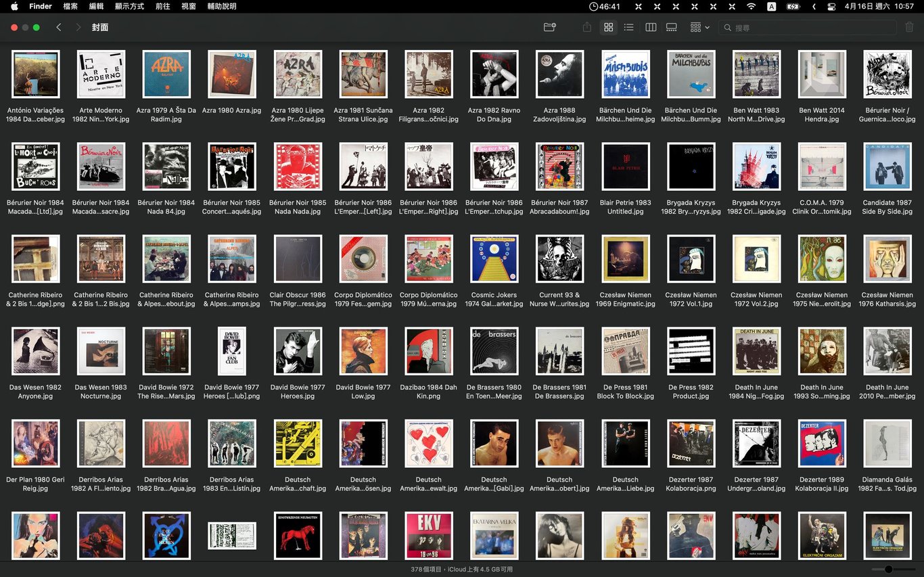Click file name 'Das Wesen 1983 Nocturne.jpg'
The height and width of the screenshot is (577, 924).
[x=101, y=392]
